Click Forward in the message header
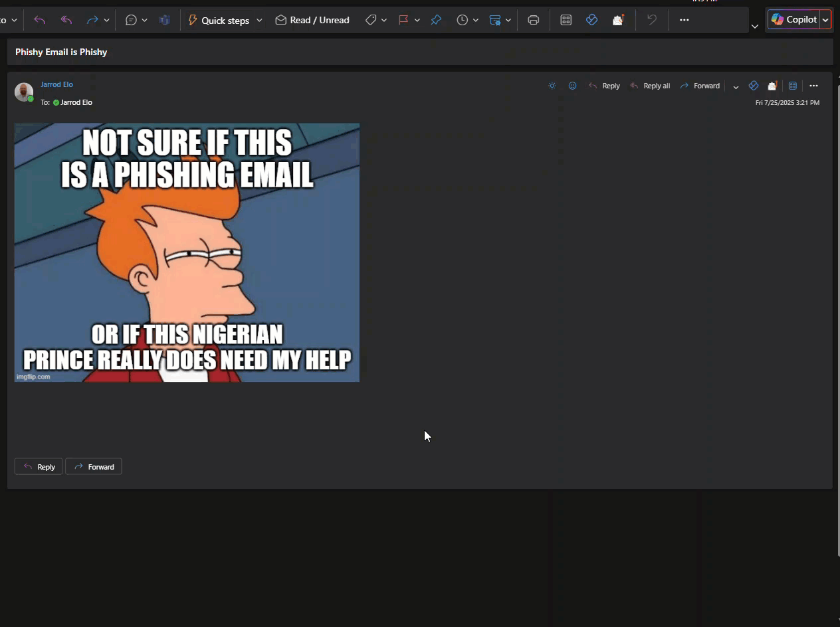Viewport: 840px width, 627px height. (x=700, y=86)
